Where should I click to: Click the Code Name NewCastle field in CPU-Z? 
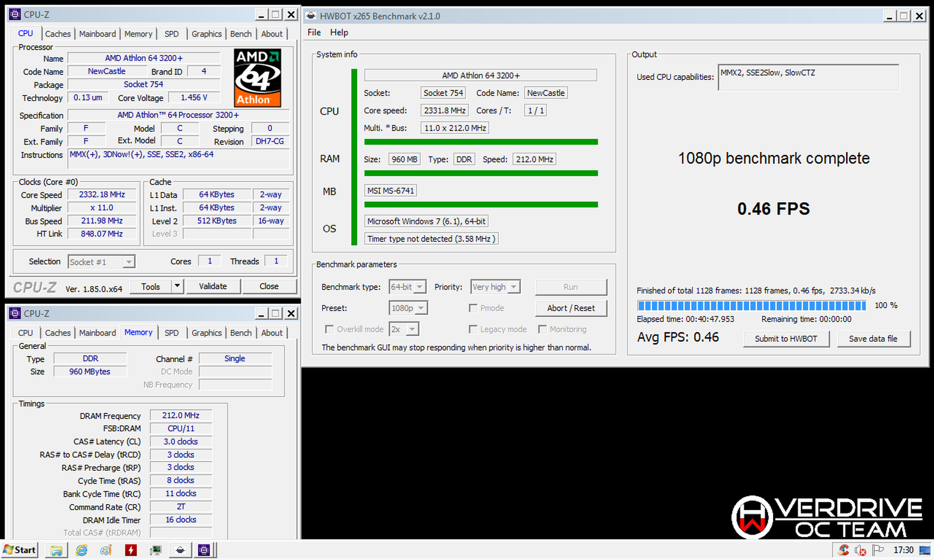106,71
